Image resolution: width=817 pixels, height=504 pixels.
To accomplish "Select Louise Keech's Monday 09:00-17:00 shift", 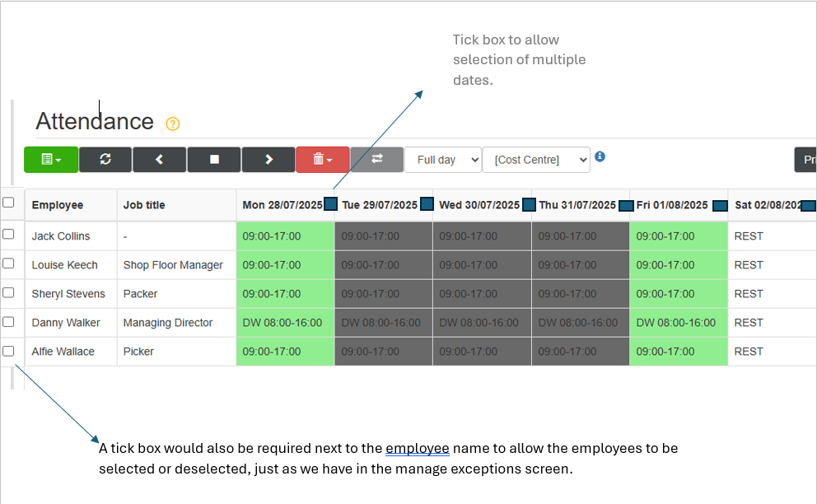I will coord(285,265).
